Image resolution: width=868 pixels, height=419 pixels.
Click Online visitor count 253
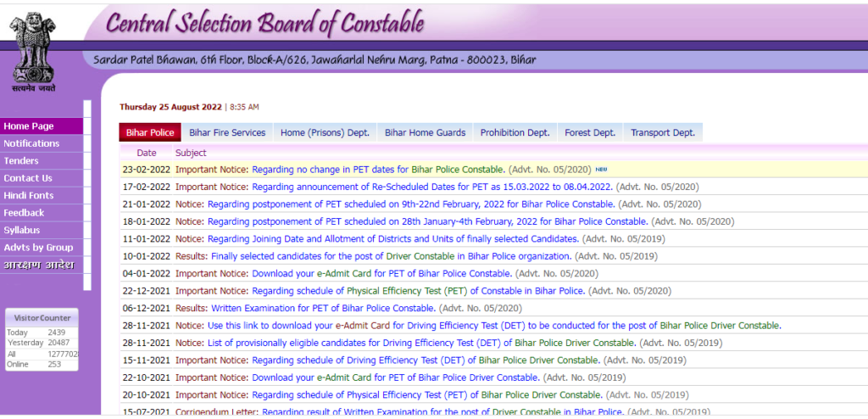click(54, 364)
